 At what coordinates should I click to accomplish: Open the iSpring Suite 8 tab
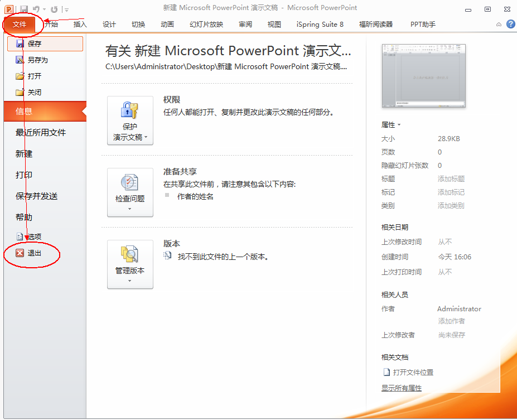click(x=320, y=25)
